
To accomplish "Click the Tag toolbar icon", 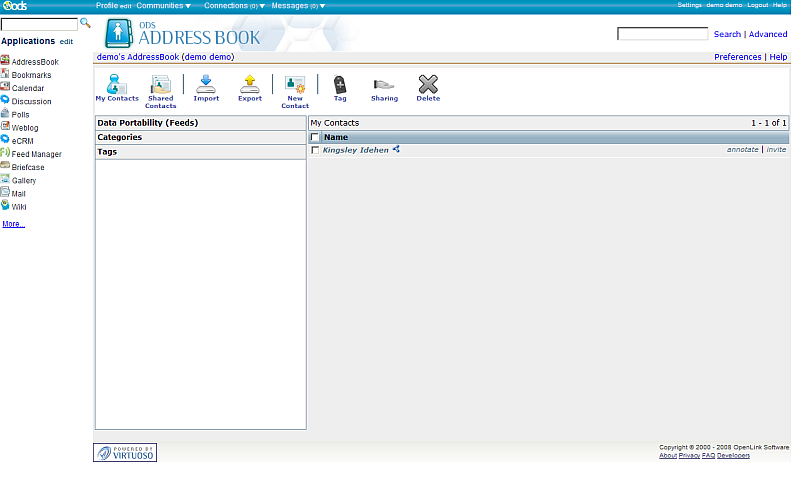I will click(x=340, y=85).
